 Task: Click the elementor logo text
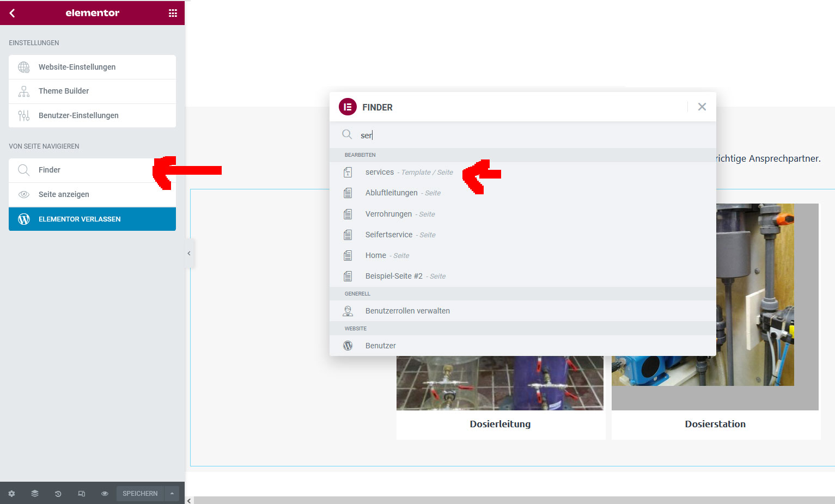click(92, 13)
